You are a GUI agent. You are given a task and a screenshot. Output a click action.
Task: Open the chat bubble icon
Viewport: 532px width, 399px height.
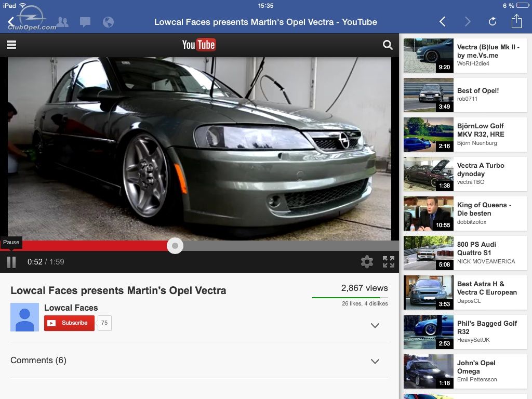[85, 22]
